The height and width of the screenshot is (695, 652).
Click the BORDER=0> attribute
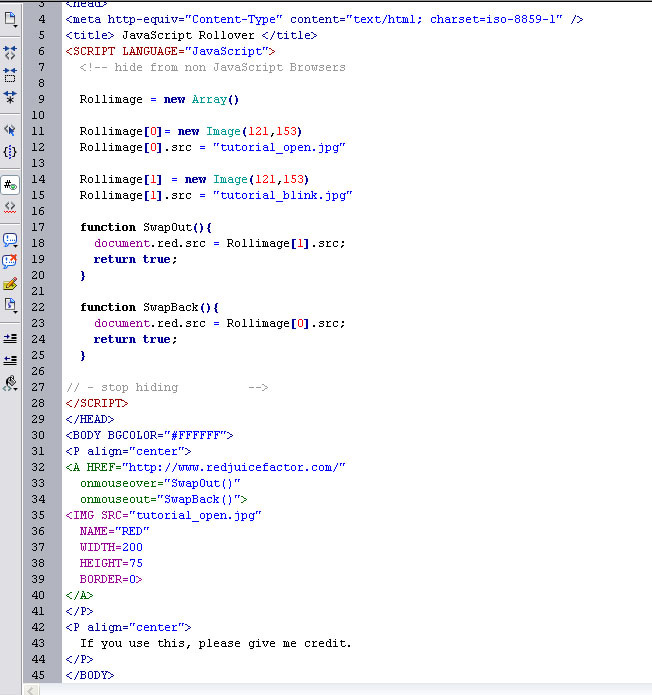click(111, 579)
